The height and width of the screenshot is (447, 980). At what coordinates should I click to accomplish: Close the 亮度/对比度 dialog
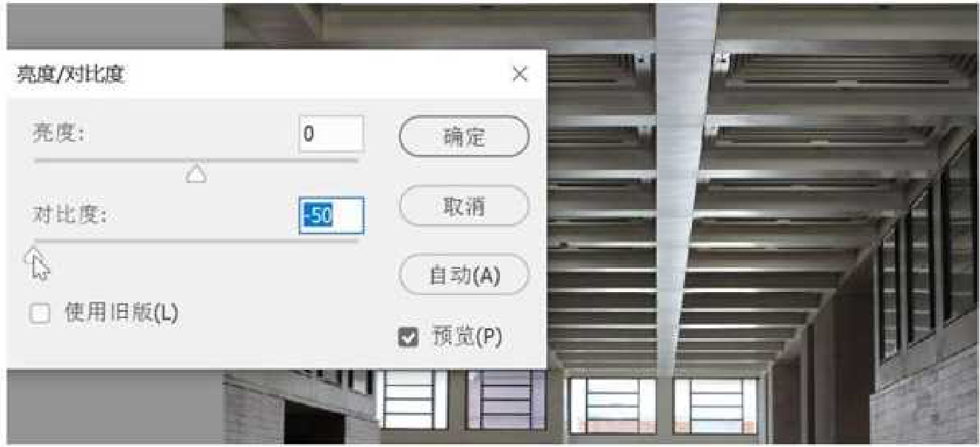pyautogui.click(x=521, y=75)
